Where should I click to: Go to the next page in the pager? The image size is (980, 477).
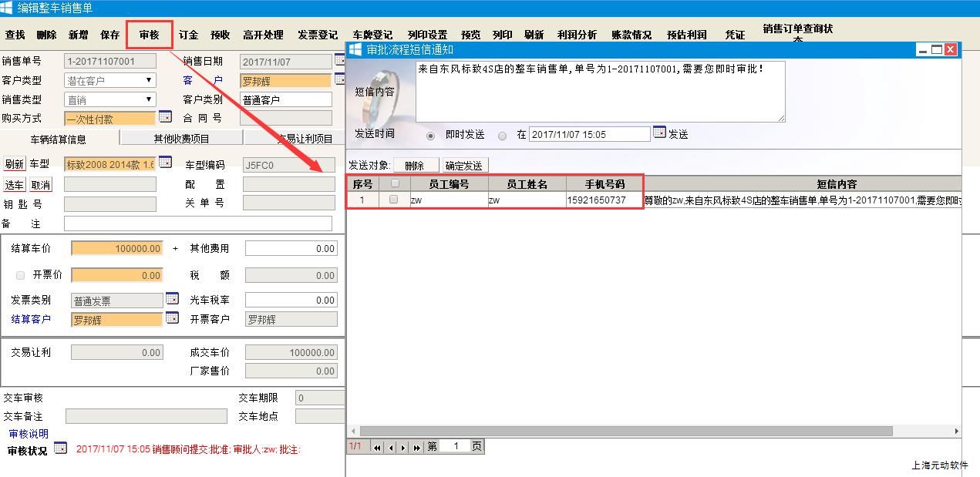(403, 448)
